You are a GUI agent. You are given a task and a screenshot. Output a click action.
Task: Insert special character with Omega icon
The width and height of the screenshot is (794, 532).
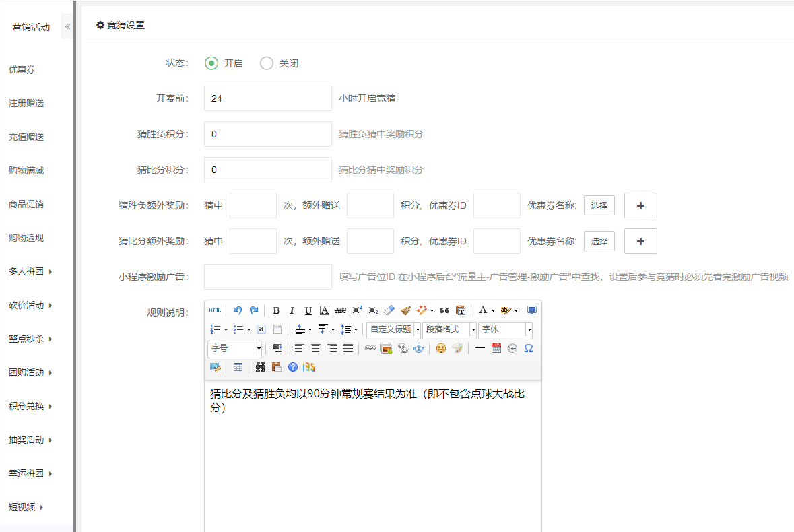528,348
